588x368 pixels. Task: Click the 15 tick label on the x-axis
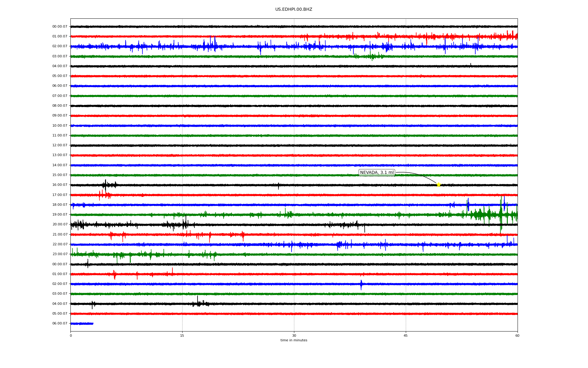[x=182, y=336]
